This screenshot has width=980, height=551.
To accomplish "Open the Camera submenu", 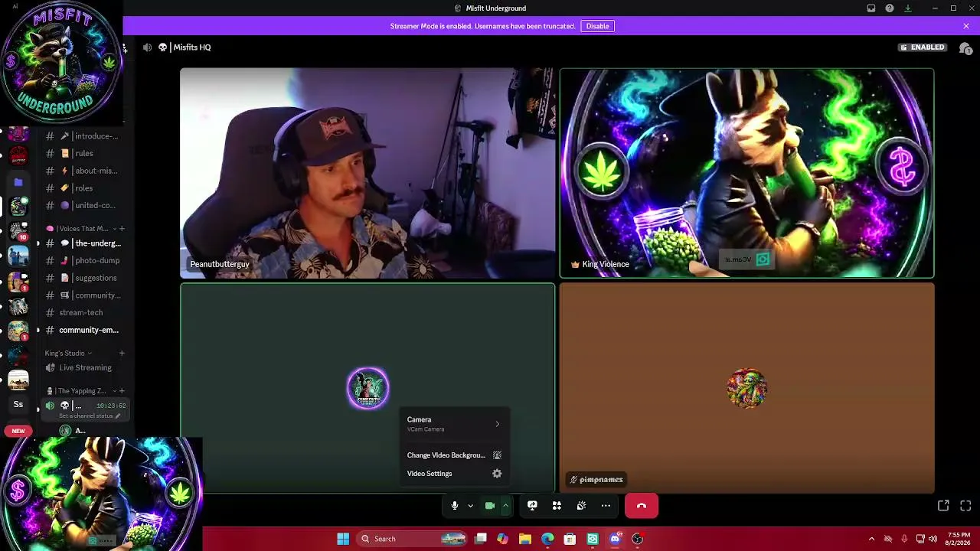I will [454, 423].
